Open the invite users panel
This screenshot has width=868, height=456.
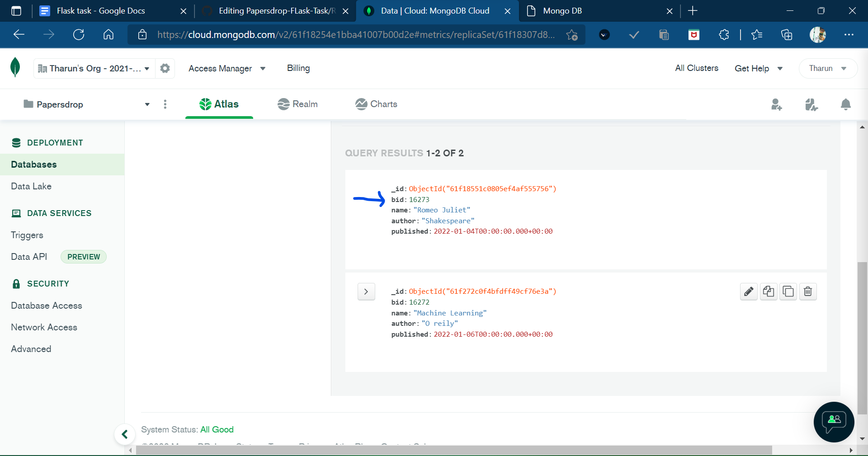coord(776,104)
